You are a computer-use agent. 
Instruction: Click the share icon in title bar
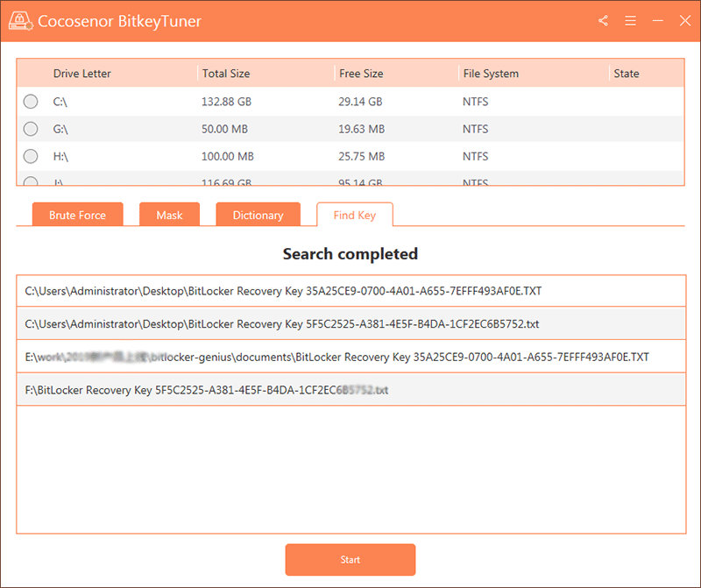[x=603, y=20]
